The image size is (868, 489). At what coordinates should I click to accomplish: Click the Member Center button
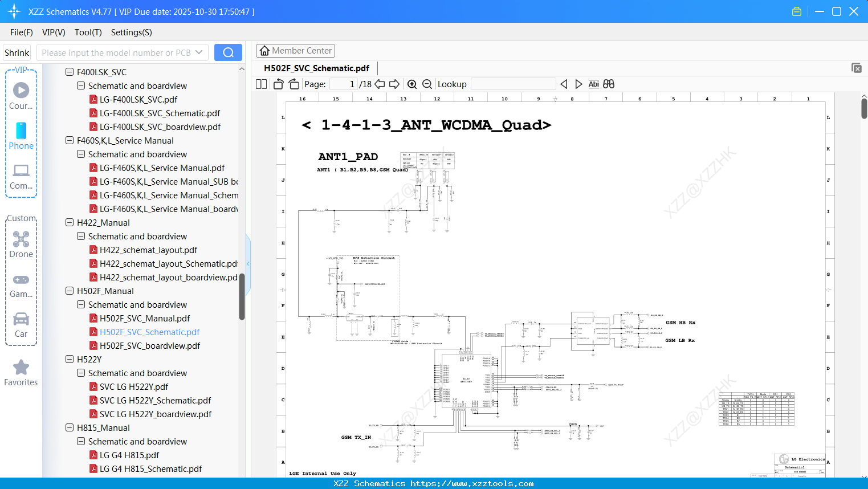[295, 50]
